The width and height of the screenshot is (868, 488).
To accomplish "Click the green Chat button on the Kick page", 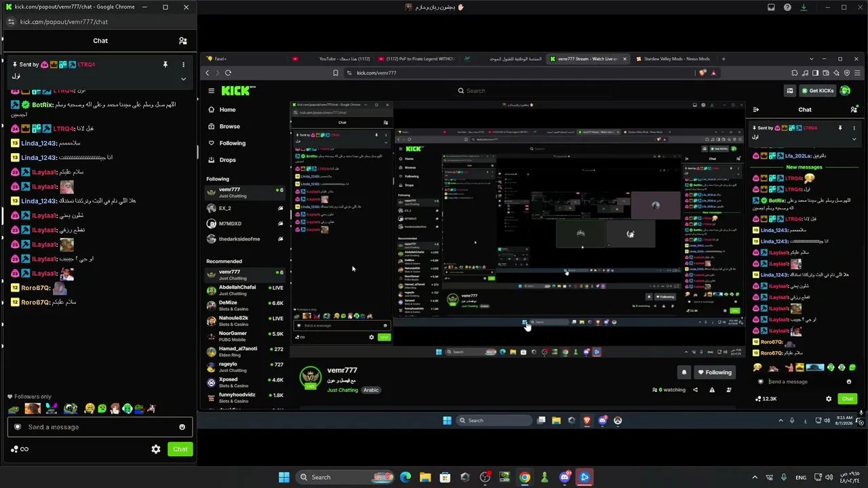I will (847, 399).
